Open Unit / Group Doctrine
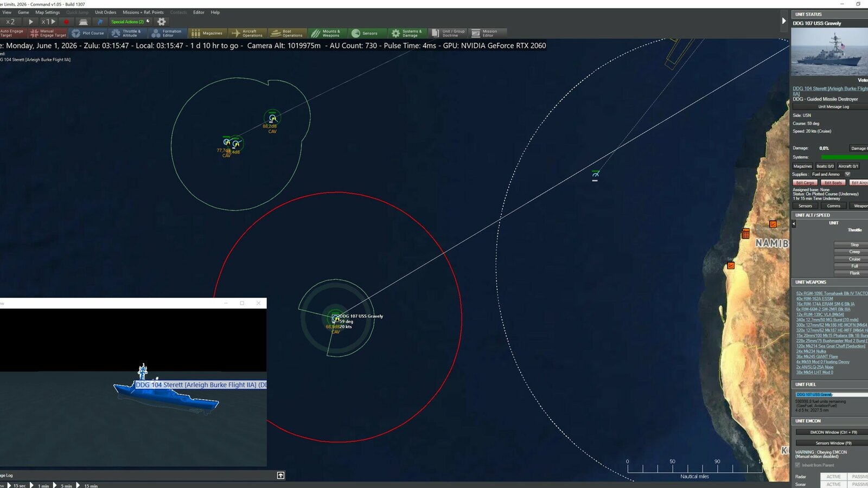Screen dimensions: 868x488 coord(449,33)
